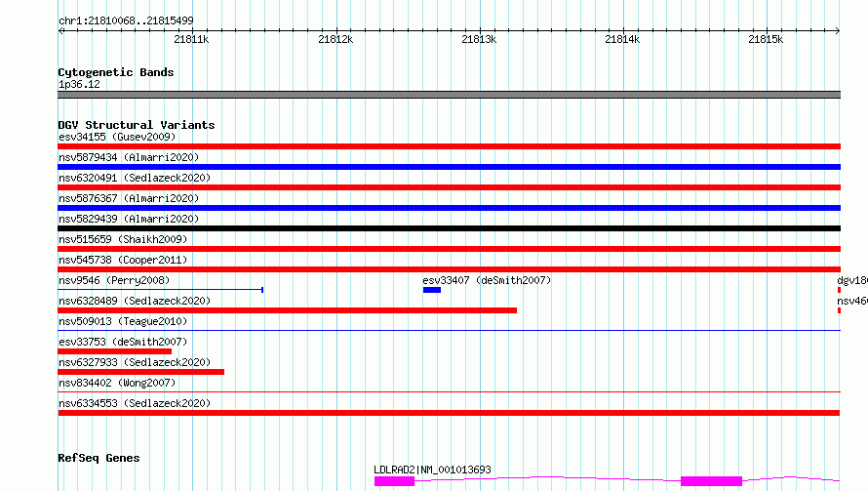868x491 pixels.
Task: Click the nsv834402 (Wong2007) label
Action: (117, 383)
